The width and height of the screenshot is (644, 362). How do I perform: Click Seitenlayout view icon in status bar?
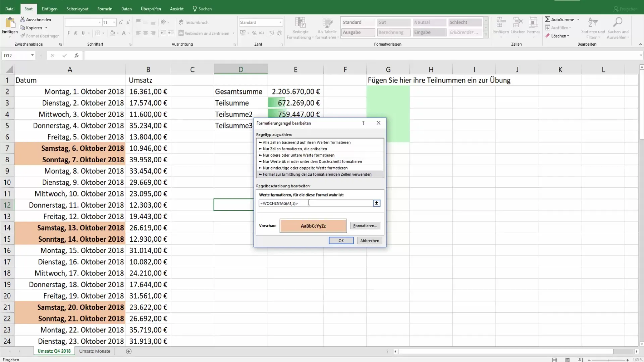(567, 360)
